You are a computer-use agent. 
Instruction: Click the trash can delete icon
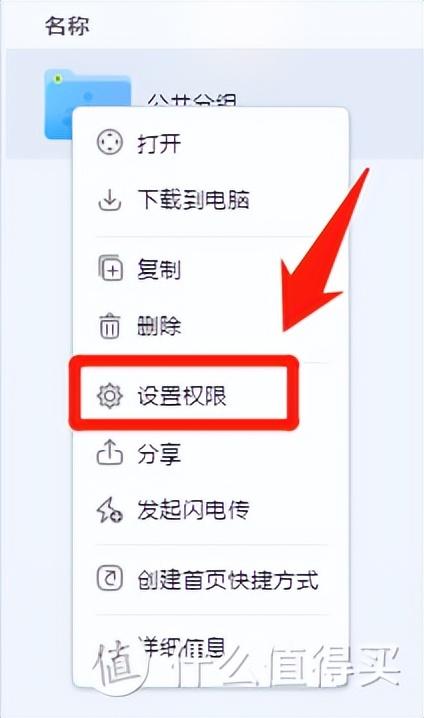pos(110,326)
